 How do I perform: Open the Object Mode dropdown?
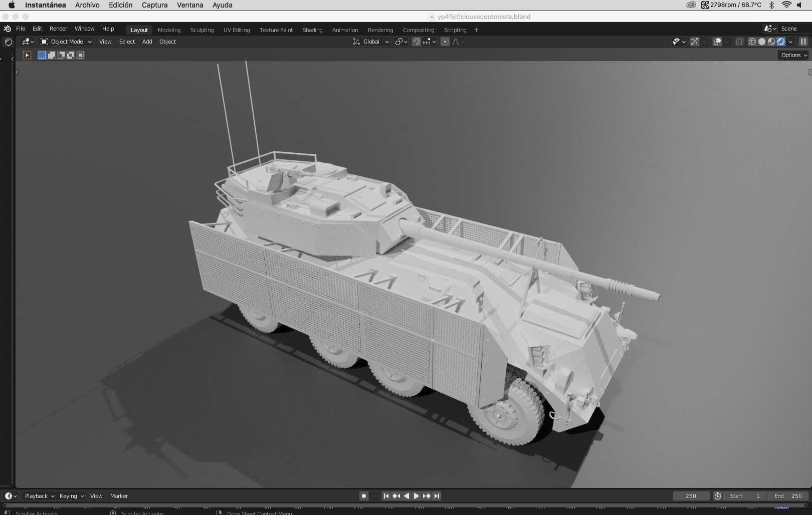tap(66, 42)
